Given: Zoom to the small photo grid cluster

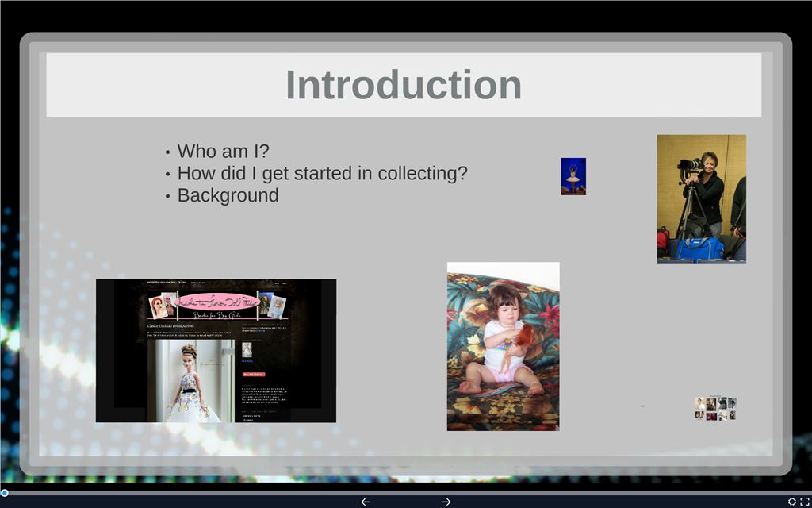Looking at the screenshot, I should [x=715, y=409].
